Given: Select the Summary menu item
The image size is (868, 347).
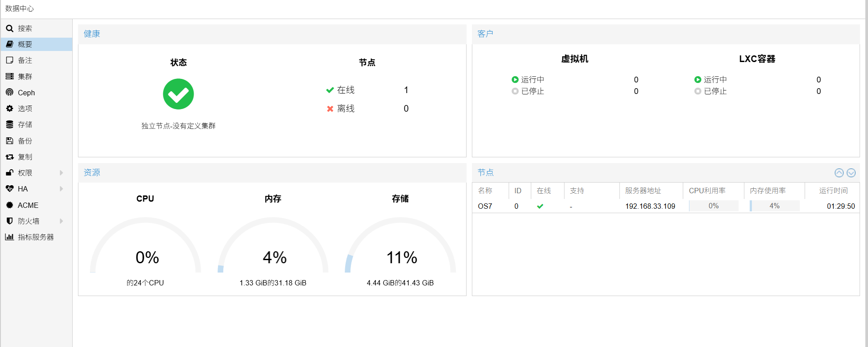Looking at the screenshot, I should coord(25,44).
